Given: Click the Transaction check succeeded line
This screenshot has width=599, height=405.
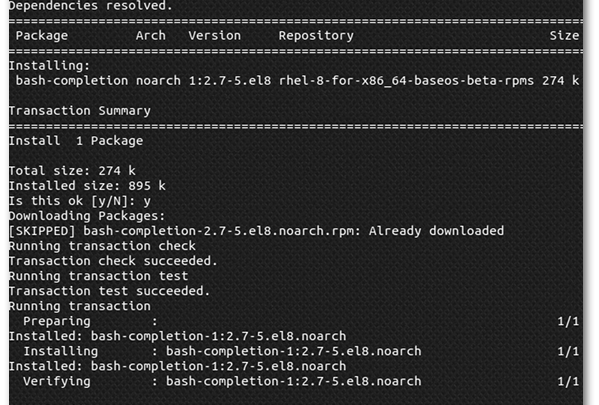Looking at the screenshot, I should pyautogui.click(x=113, y=261).
